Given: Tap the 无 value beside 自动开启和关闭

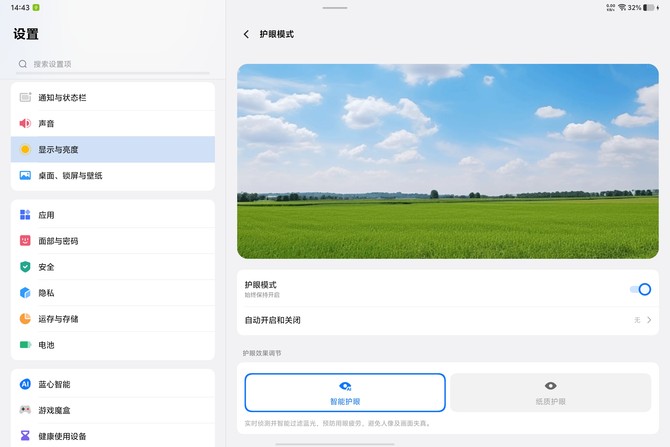Looking at the screenshot, I should point(637,320).
